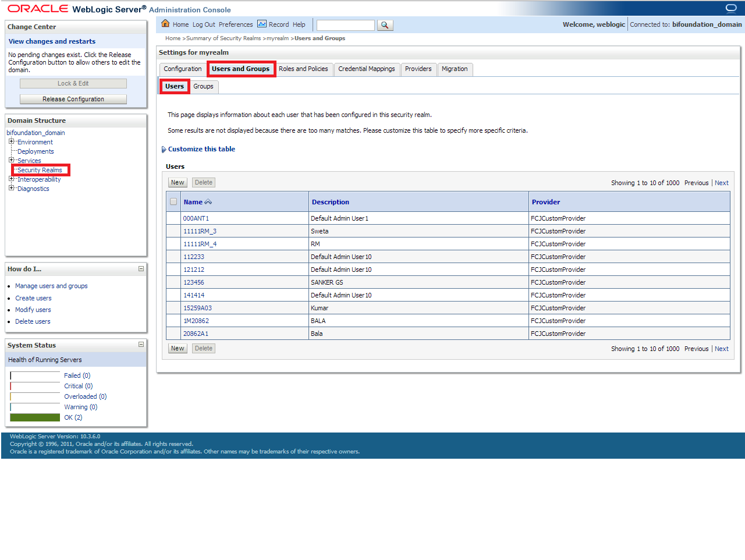Click the OK (2) status link
This screenshot has height=560, width=745.
coord(73,417)
